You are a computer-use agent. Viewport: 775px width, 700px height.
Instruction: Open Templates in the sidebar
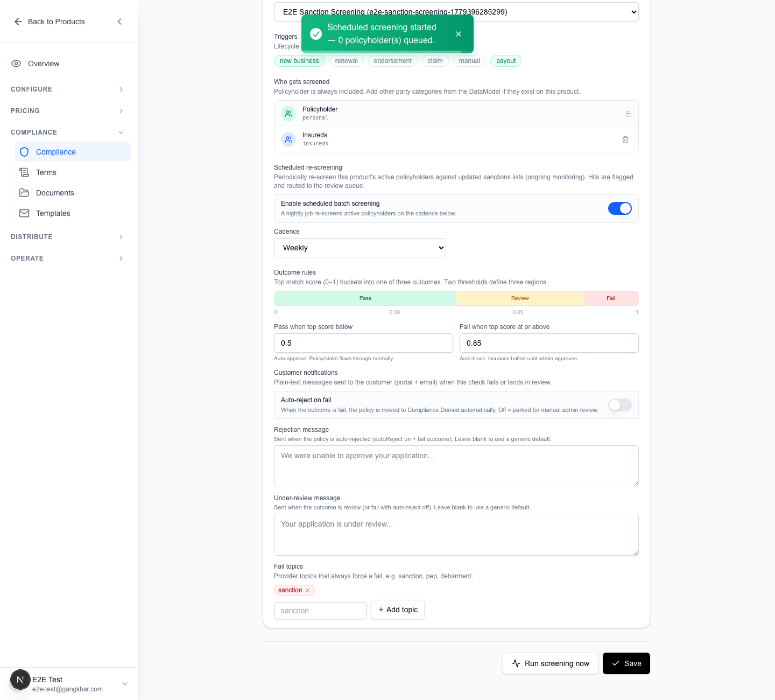(x=73, y=213)
